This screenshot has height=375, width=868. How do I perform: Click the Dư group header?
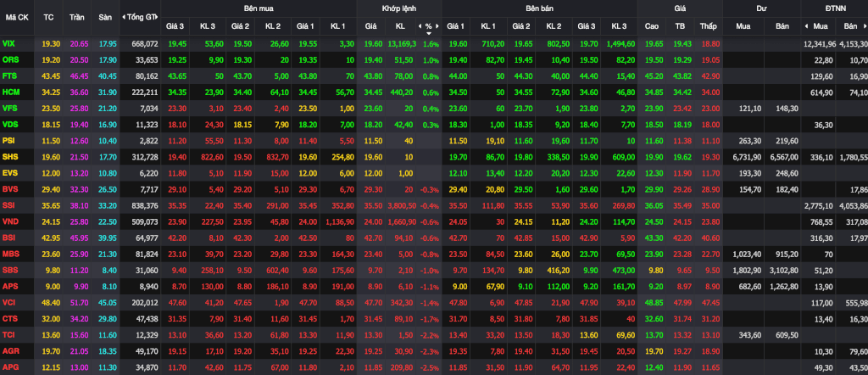click(761, 8)
